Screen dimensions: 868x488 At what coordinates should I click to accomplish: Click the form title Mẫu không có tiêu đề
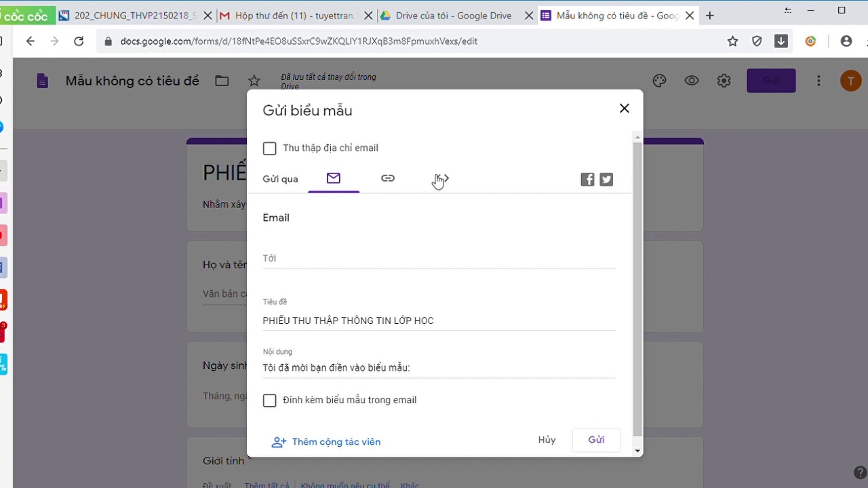coord(132,81)
